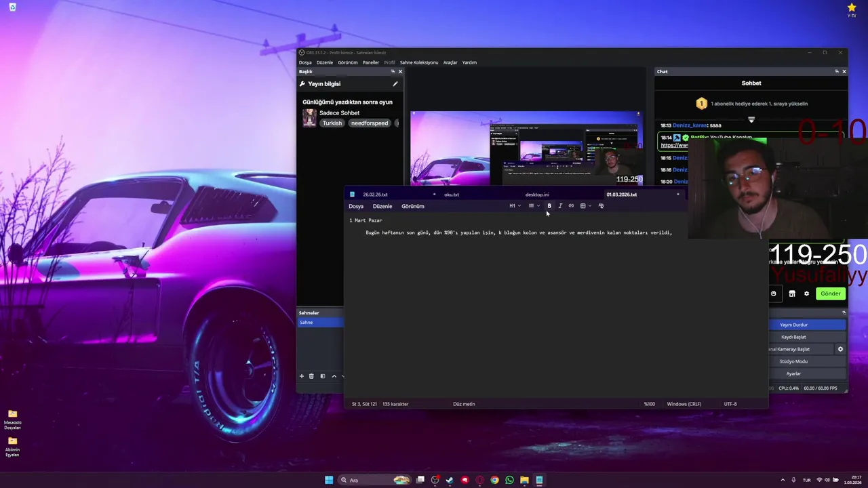868x488 pixels.
Task: Open the Dosya menu in Notepad
Action: (356, 206)
